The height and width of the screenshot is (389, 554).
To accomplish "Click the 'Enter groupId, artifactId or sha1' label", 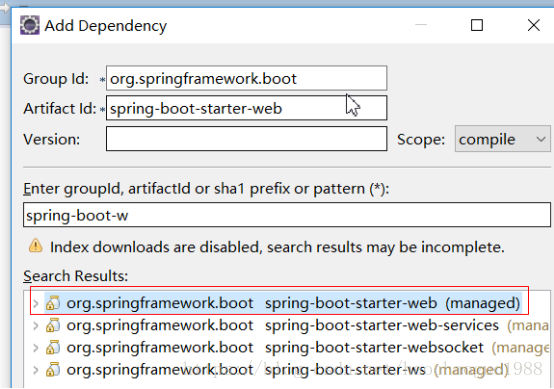I will coord(206,189).
